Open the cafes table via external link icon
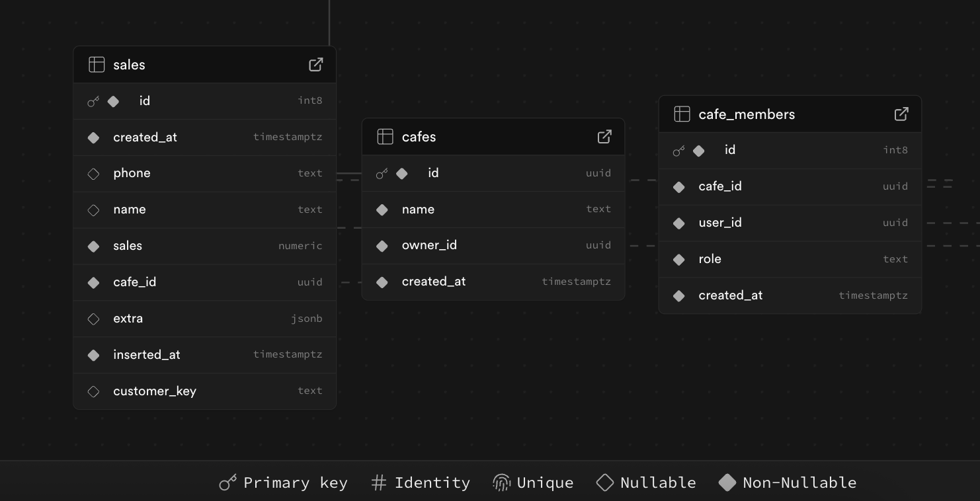This screenshot has width=980, height=501. [x=604, y=136]
